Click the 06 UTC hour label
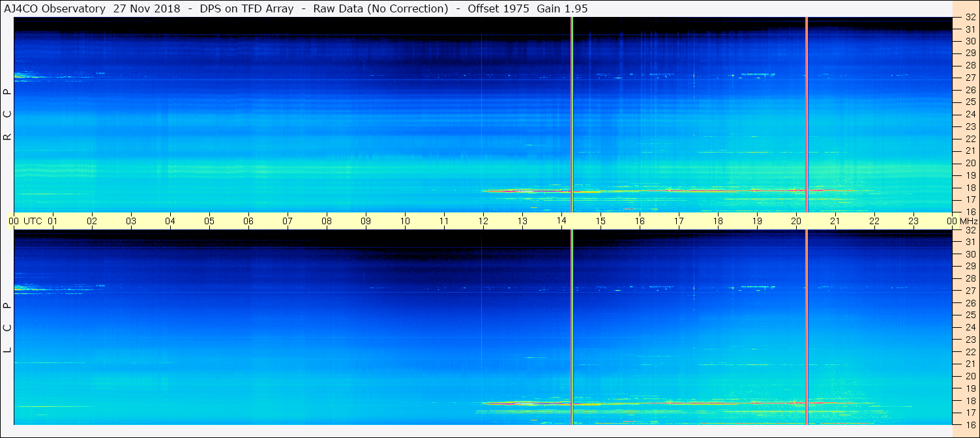This screenshot has width=980, height=438. (248, 221)
